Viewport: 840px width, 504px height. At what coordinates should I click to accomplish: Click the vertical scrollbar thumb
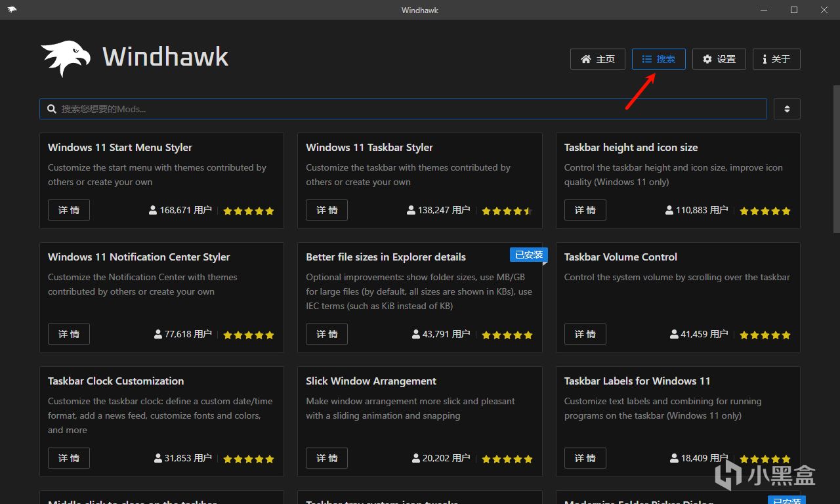point(836,157)
